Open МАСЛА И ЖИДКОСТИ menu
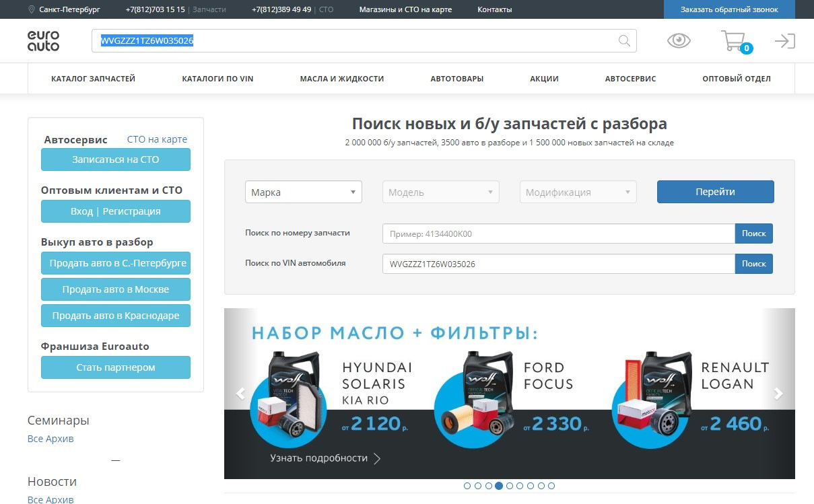The image size is (814, 504). pyautogui.click(x=342, y=79)
